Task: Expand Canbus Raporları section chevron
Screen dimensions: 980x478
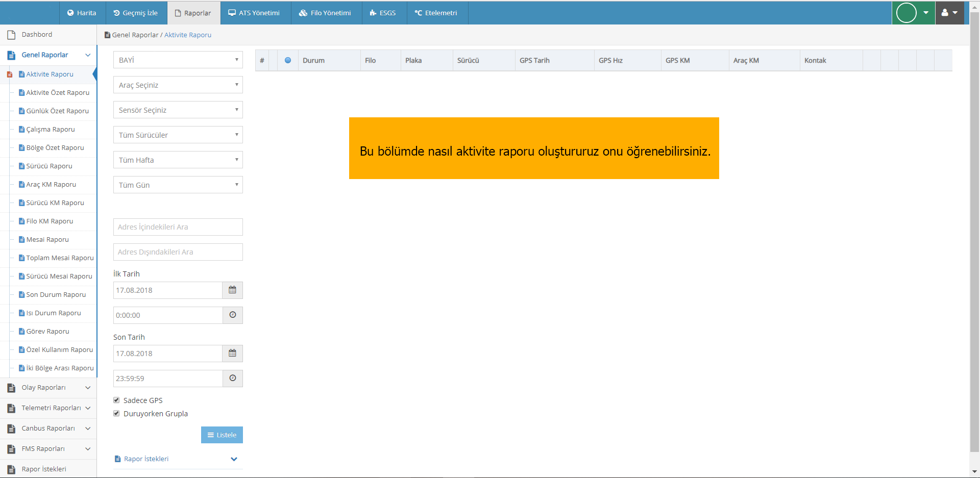Action: 88,429
